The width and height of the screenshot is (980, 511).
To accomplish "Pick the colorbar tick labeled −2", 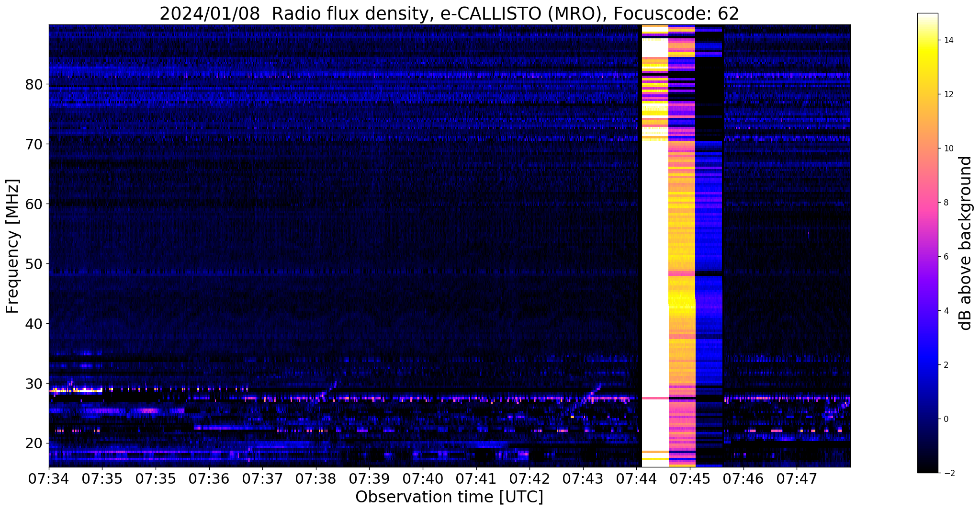I will [x=949, y=473].
